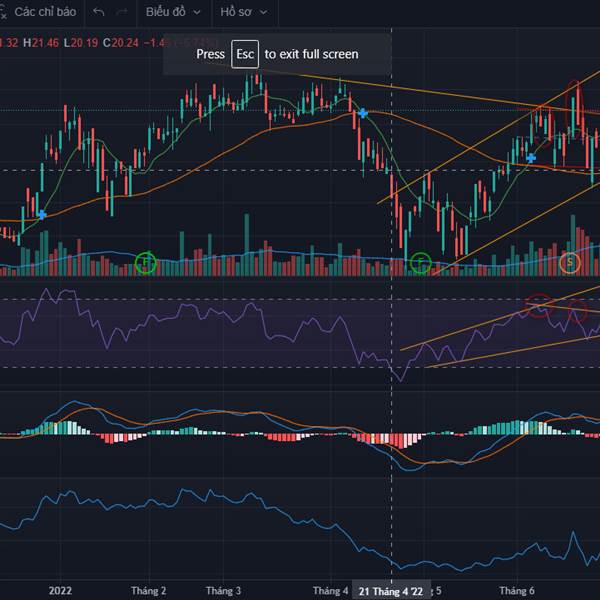This screenshot has width=600, height=600.
Task: Select the red circle on the price peak
Action: [x=575, y=88]
